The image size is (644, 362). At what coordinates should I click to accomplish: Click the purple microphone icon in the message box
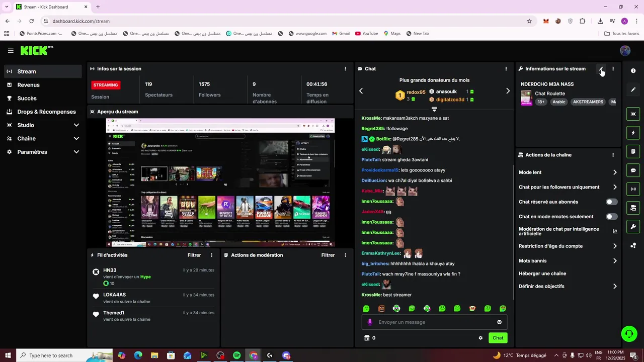[370, 322]
